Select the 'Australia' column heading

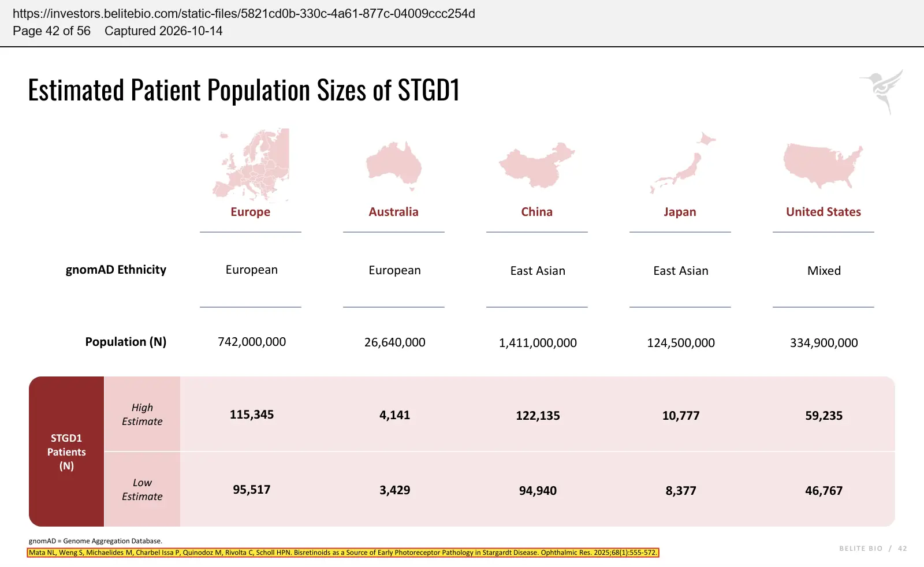tap(394, 212)
